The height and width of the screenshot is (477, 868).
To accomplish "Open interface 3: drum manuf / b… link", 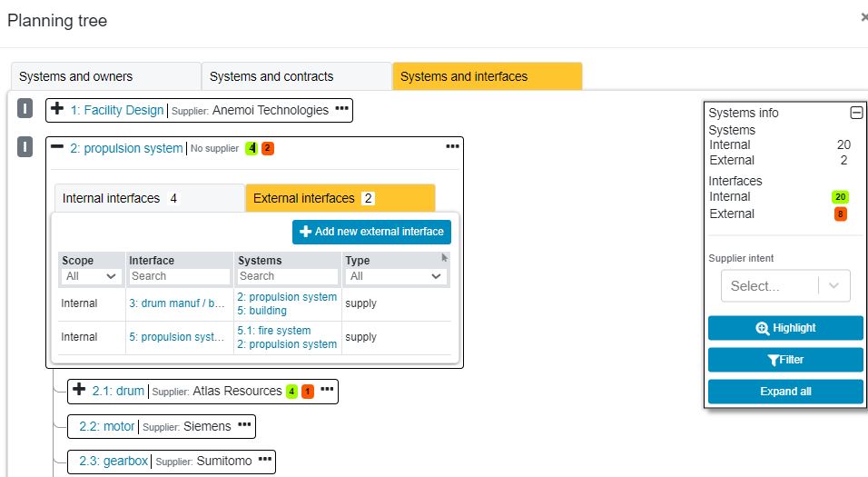I will [176, 303].
